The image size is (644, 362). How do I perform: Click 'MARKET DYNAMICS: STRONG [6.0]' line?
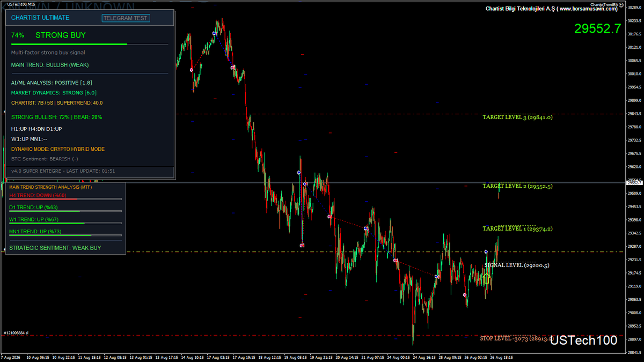click(54, 93)
